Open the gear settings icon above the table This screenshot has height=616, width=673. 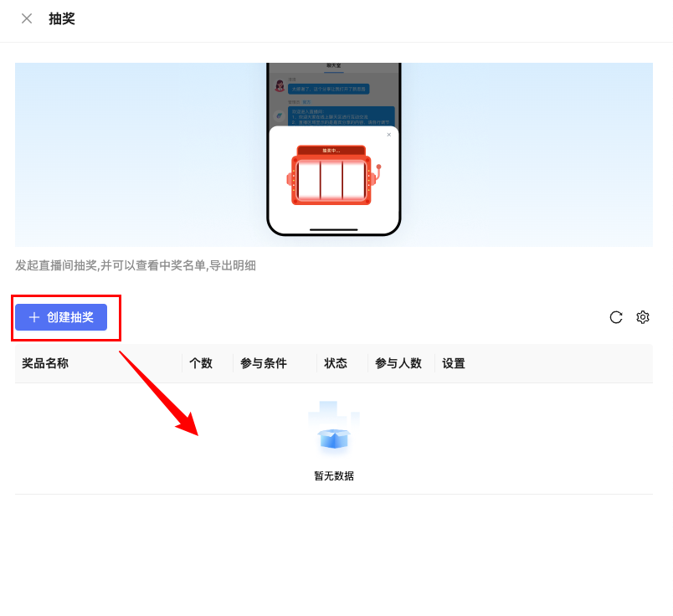click(643, 317)
